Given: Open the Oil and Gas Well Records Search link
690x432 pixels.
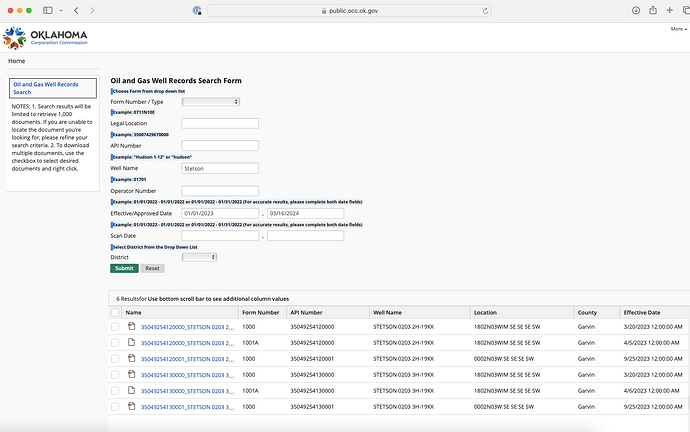Looking at the screenshot, I should pos(46,88).
